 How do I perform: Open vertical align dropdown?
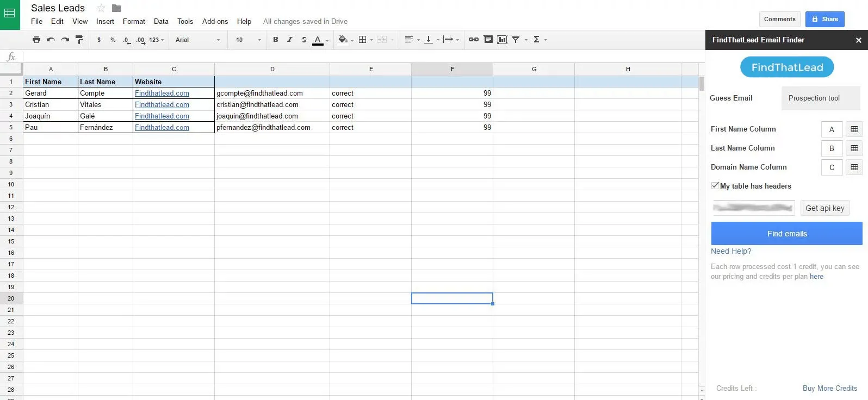point(431,40)
